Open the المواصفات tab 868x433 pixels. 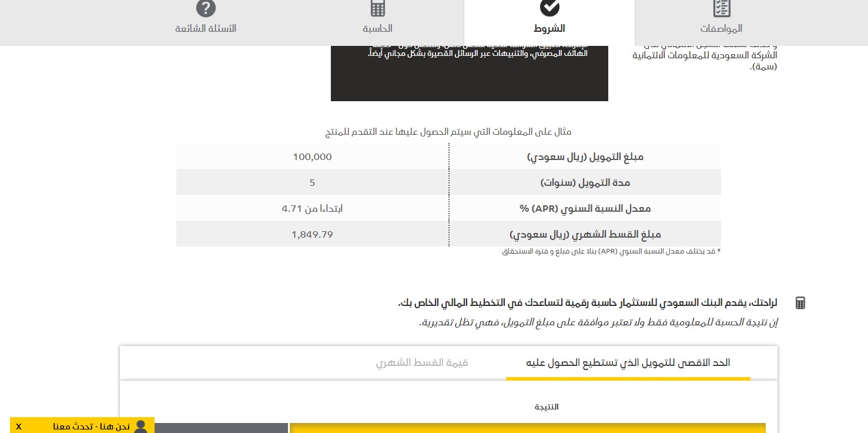721,28
